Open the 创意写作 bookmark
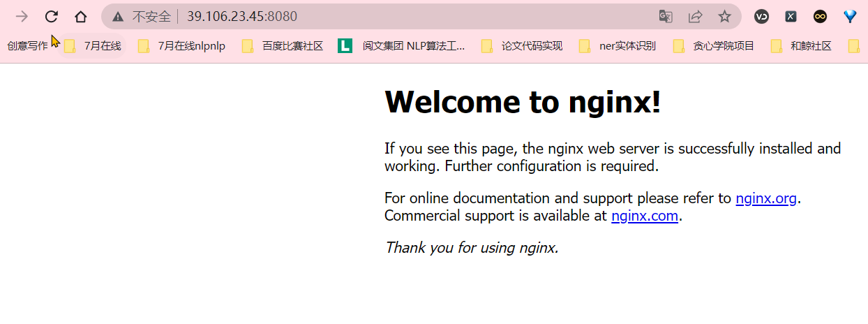Screen dimensions: 868x324 coord(28,46)
